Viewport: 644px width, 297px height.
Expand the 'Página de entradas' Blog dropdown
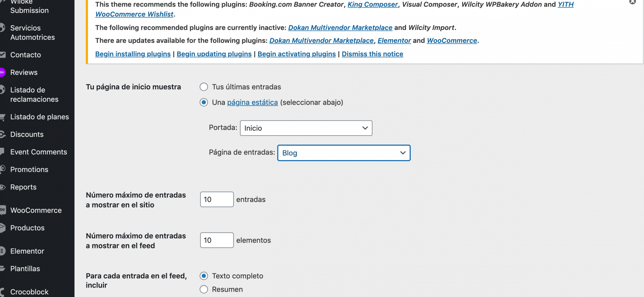(344, 153)
